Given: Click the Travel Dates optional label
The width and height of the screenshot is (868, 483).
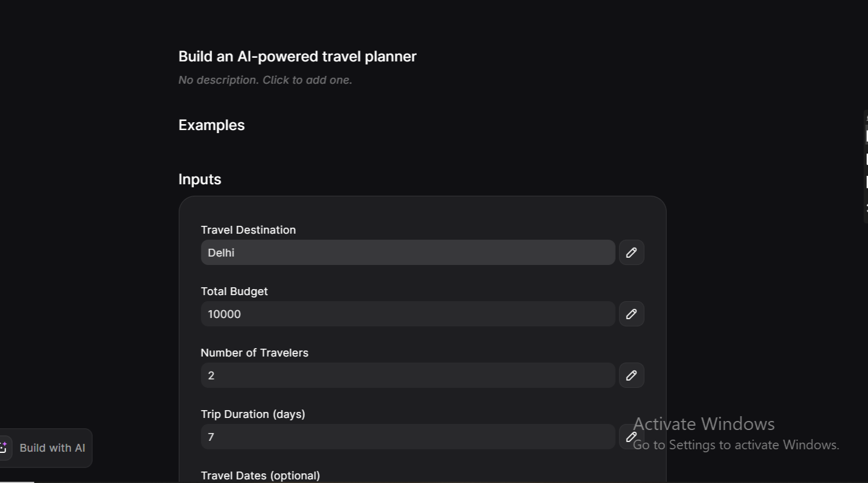Looking at the screenshot, I should [260, 475].
